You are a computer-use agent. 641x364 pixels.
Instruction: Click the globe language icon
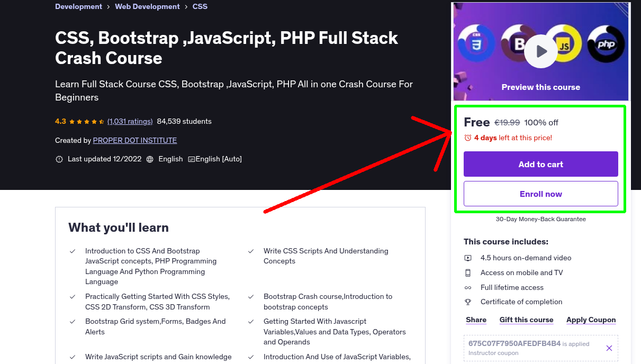click(x=150, y=159)
